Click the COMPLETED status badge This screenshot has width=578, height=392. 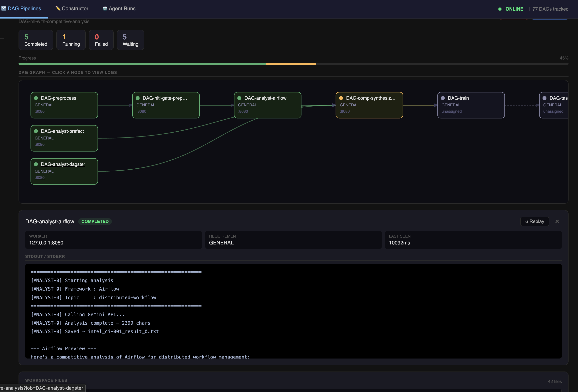pyautogui.click(x=95, y=221)
